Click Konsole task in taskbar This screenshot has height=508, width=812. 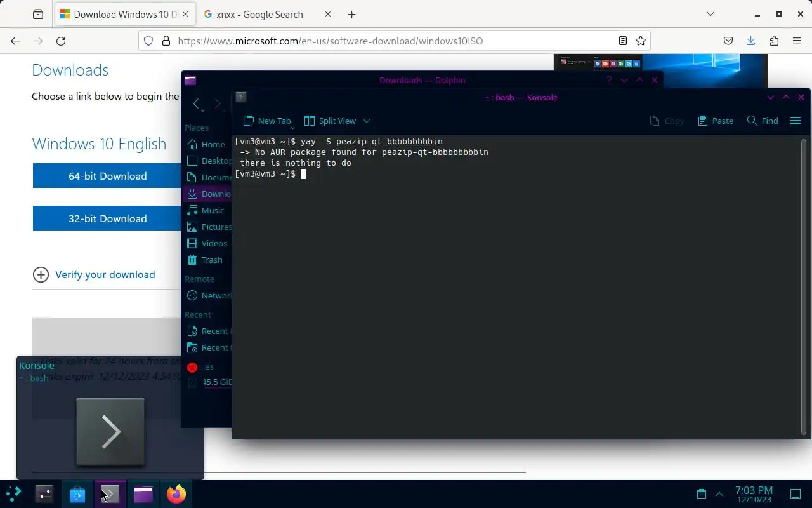click(x=110, y=493)
